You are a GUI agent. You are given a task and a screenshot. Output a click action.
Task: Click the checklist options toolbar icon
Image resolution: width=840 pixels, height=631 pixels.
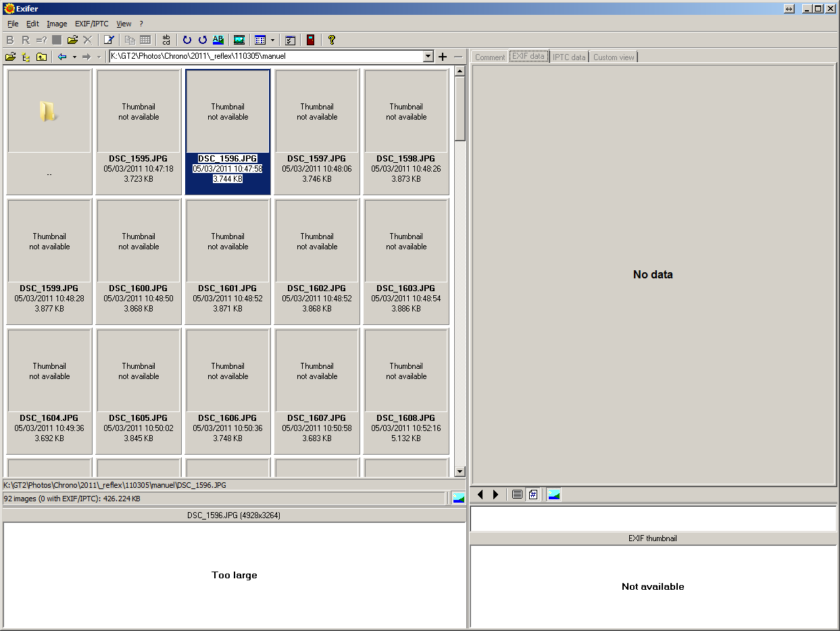coord(290,40)
